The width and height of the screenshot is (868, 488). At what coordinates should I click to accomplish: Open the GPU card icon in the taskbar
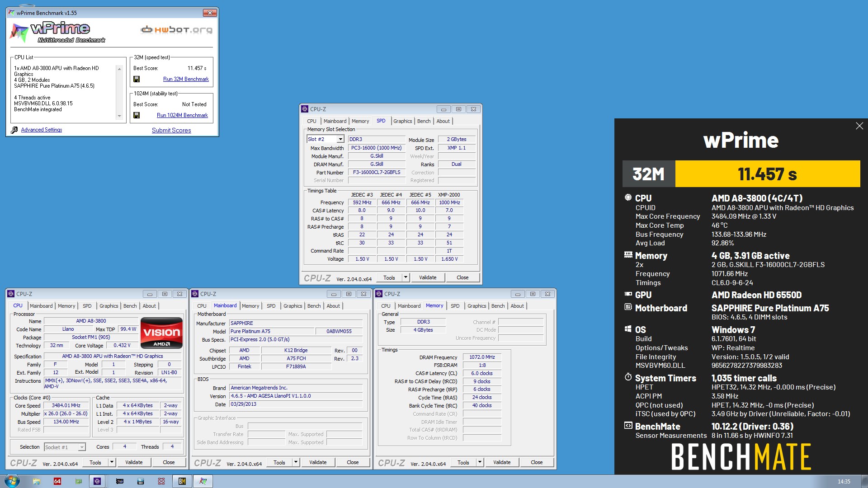click(120, 481)
